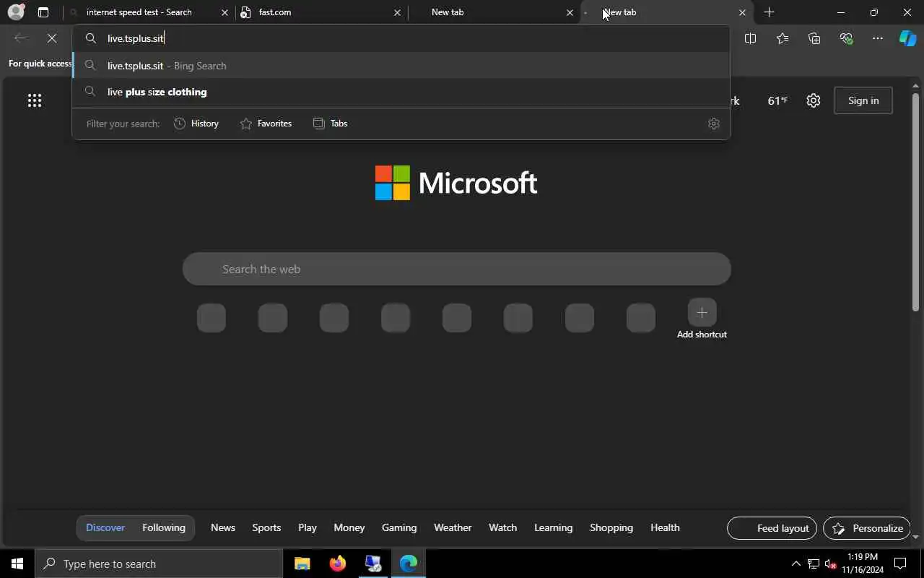This screenshot has height=578, width=924.
Task: Open the Play category
Action: coord(308,527)
